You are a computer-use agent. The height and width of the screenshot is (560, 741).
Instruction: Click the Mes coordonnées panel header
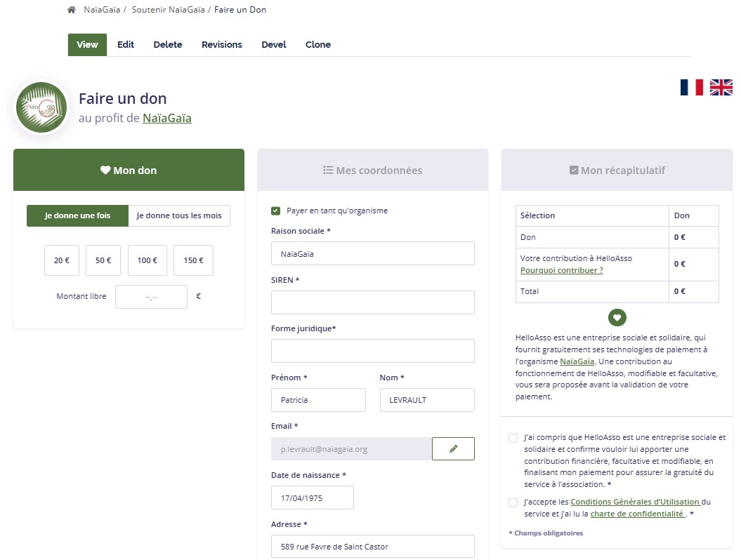(x=373, y=170)
